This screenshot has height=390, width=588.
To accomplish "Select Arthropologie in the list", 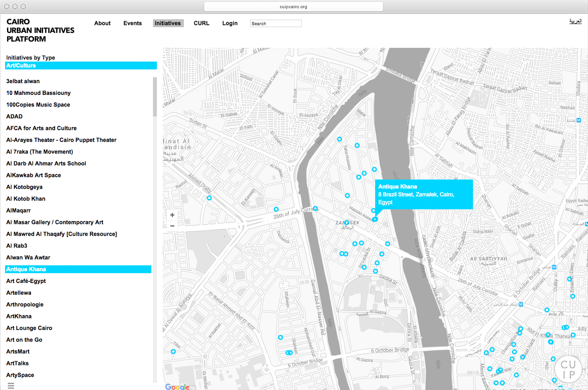I will 25,304.
